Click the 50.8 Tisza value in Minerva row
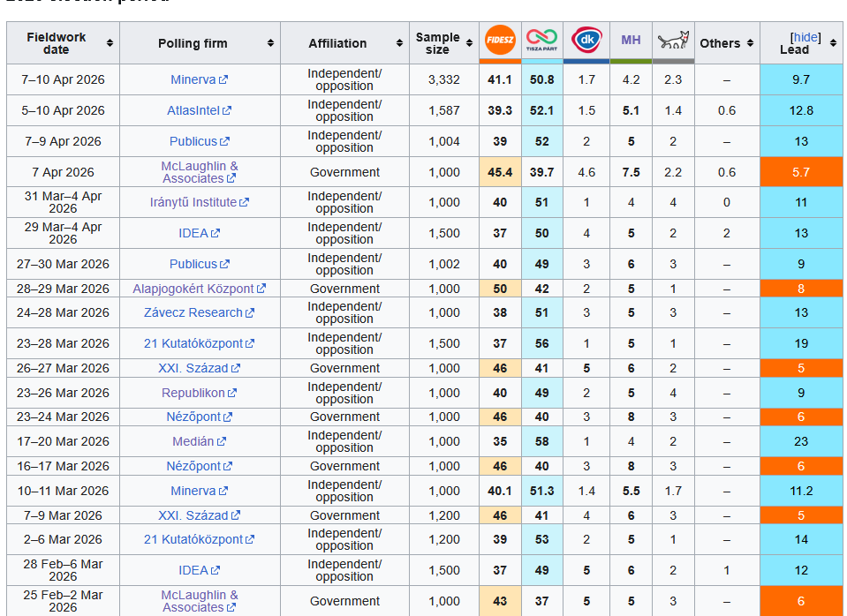Image resolution: width=847 pixels, height=616 pixels. (541, 80)
